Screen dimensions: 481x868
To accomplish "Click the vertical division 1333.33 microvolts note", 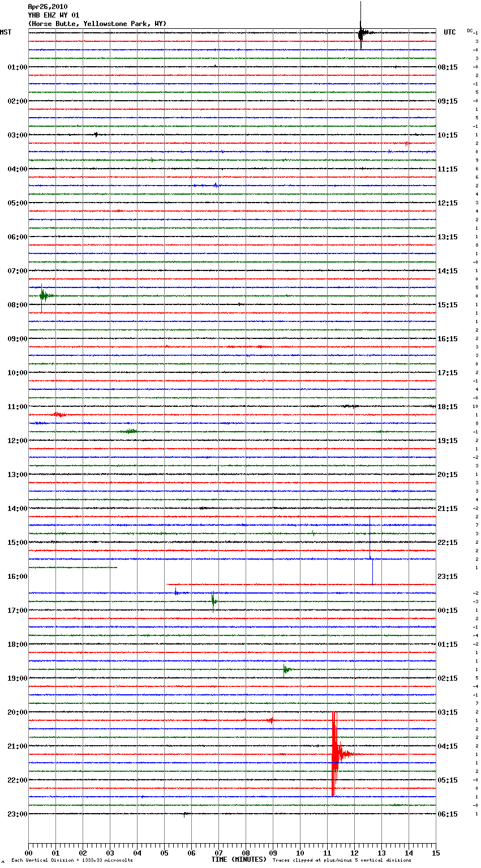I will pos(72,861).
